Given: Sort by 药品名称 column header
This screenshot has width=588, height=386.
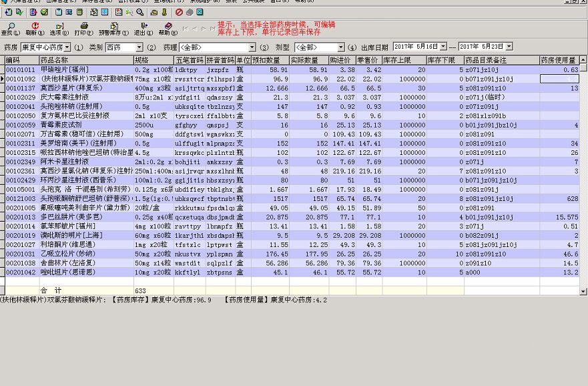Looking at the screenshot, I should [86, 60].
